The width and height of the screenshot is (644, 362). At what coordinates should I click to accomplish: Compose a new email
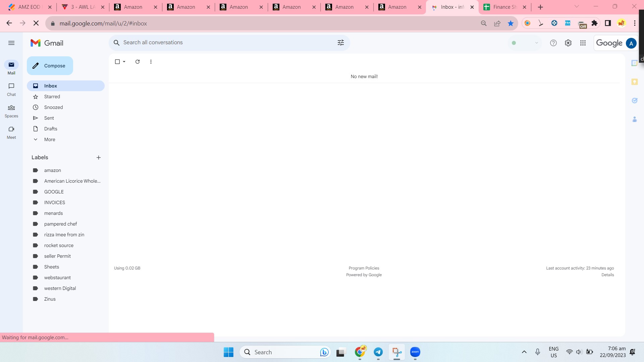pos(50,66)
